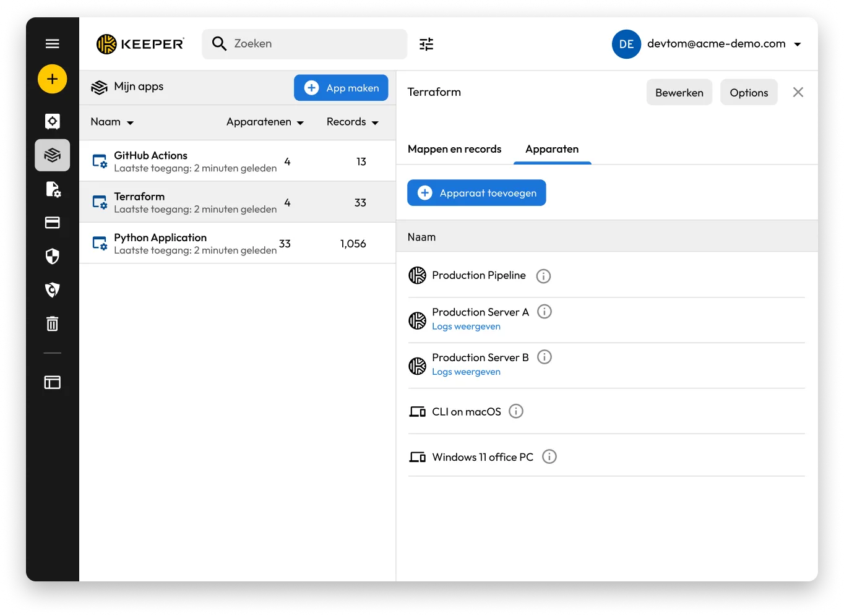Click the Production Pipeline device name
This screenshot has width=844, height=616.
[479, 275]
